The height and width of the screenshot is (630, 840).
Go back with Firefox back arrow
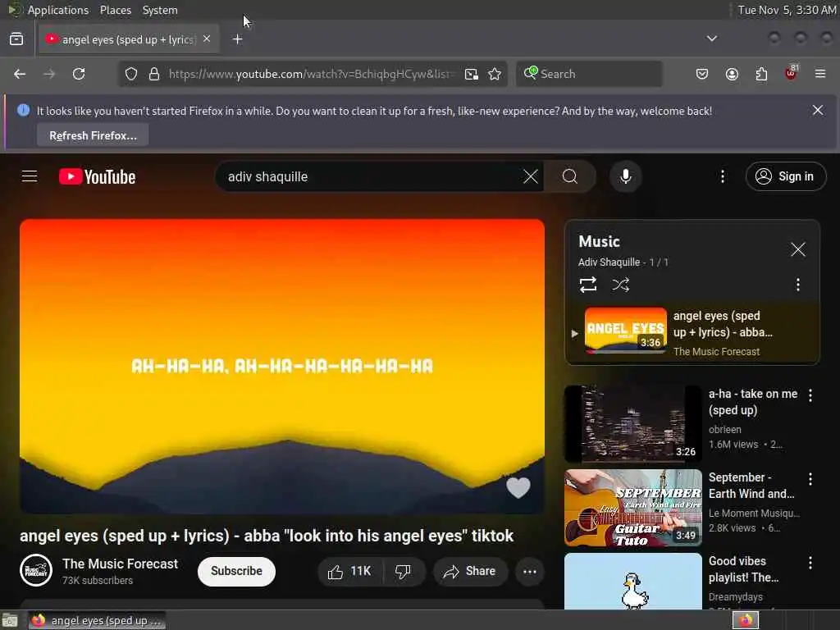click(20, 74)
